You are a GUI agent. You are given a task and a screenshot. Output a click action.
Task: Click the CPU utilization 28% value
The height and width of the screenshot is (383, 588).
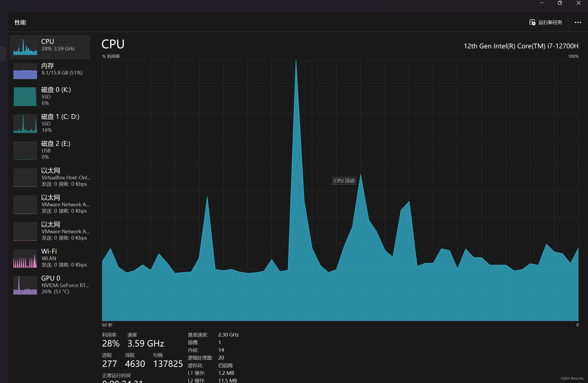click(x=111, y=343)
